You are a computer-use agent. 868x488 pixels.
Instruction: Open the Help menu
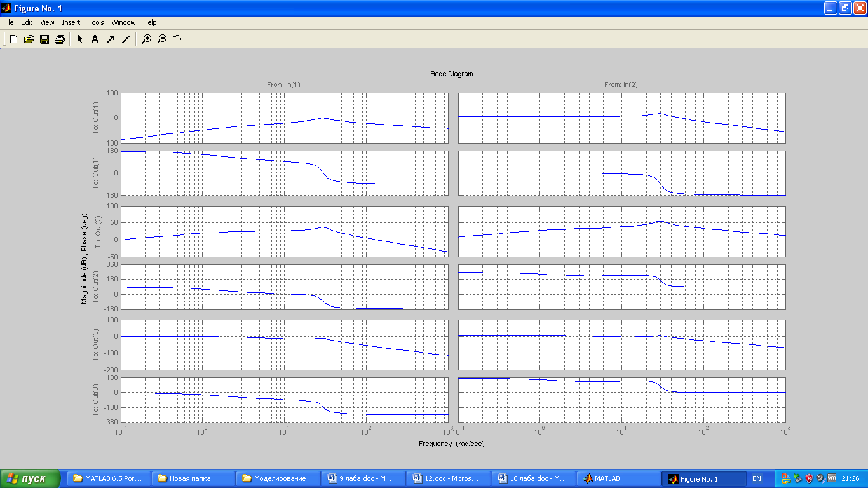pos(150,22)
